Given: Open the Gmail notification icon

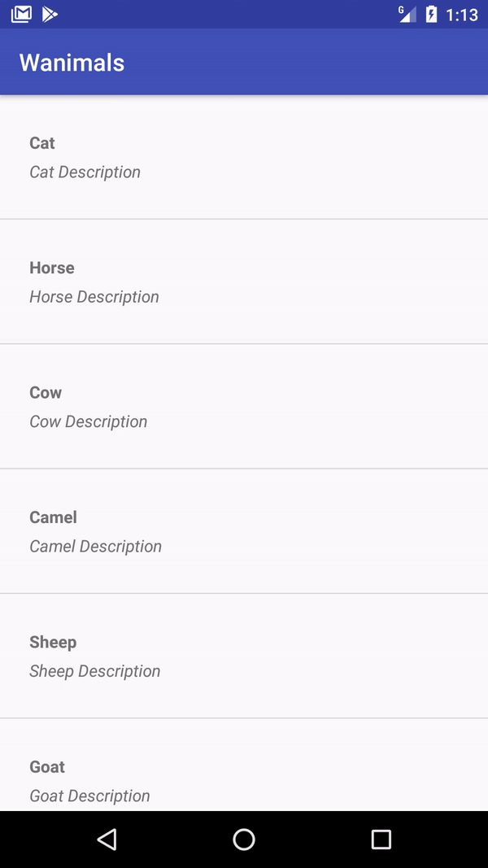Looking at the screenshot, I should [x=20, y=13].
